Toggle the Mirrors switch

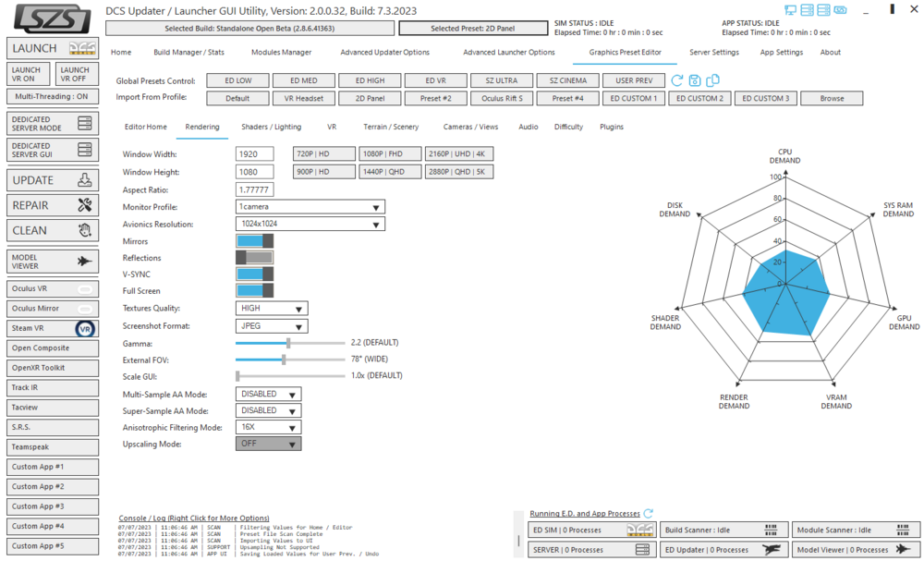tap(255, 241)
